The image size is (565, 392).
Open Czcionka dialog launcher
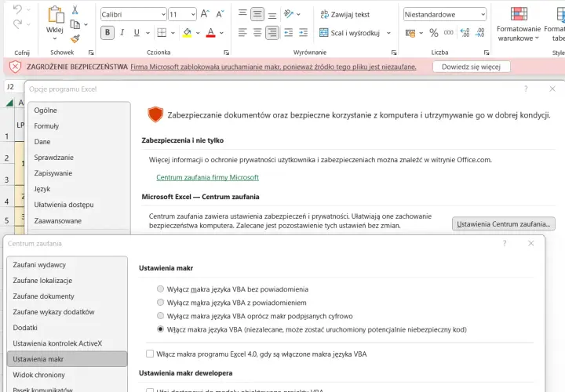[226, 53]
